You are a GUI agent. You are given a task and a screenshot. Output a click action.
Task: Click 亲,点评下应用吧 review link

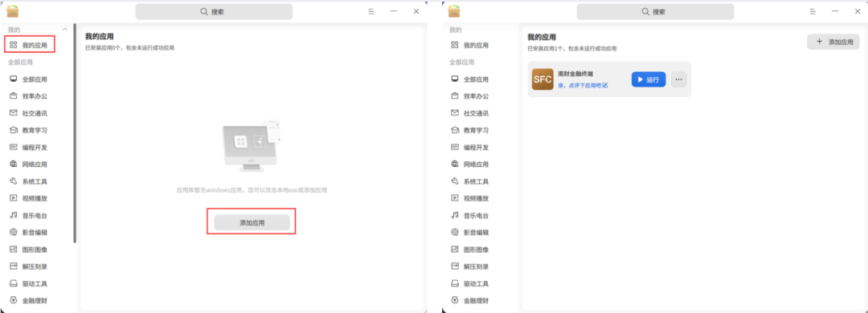[x=583, y=86]
